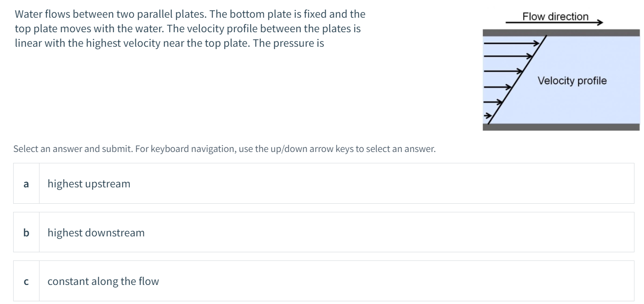644x304 pixels.
Task: Click the Velocity profile label
Action: [572, 80]
